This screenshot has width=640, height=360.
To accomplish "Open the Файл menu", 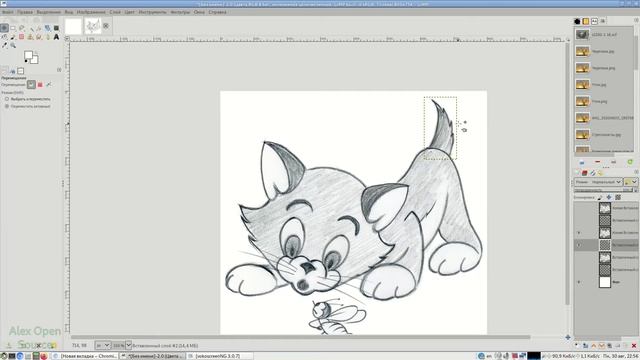I will pyautogui.click(x=7, y=12).
